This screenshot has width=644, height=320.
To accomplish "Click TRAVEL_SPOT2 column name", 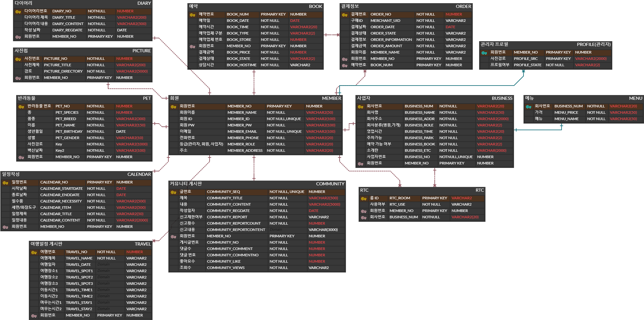I will [x=79, y=277].
